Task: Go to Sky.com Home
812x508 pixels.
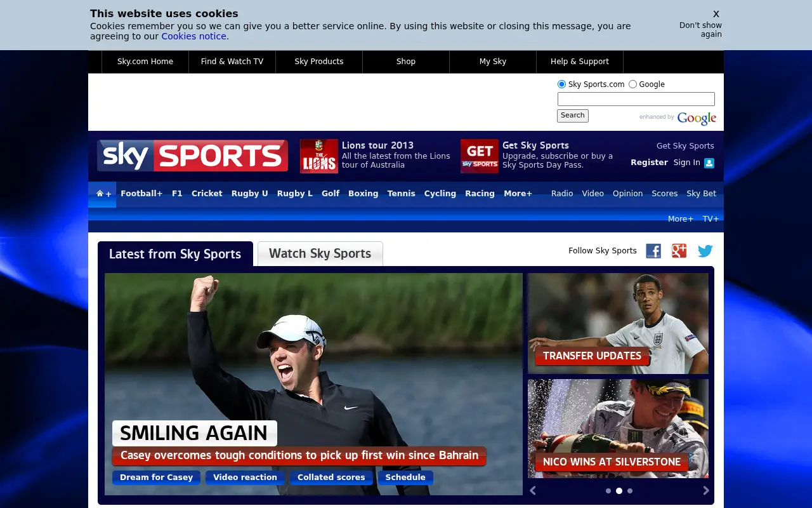Action: (145, 62)
